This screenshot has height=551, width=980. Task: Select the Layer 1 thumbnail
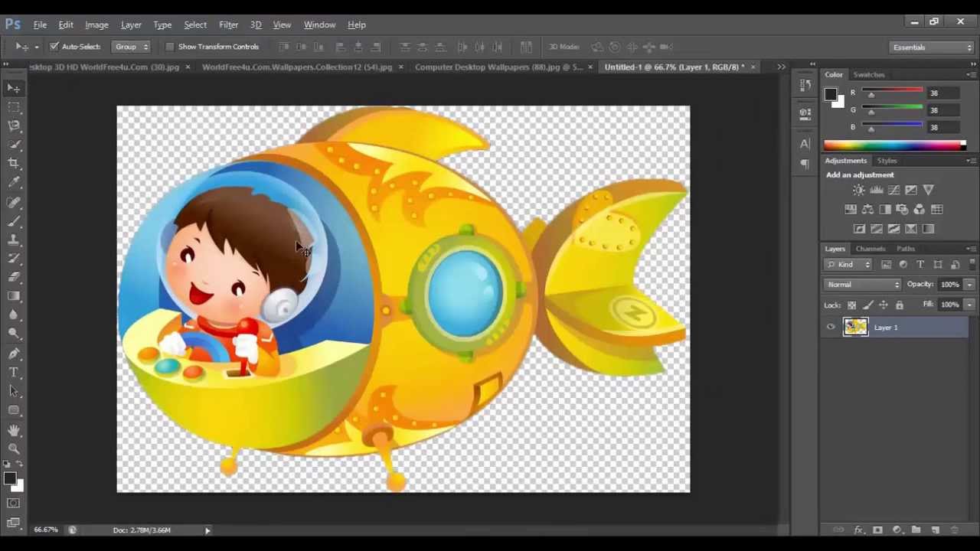coord(855,328)
